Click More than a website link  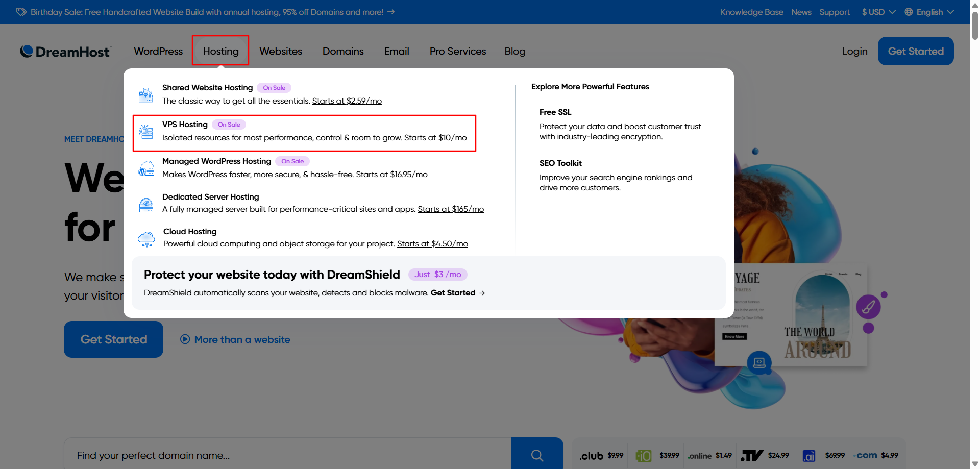click(242, 339)
